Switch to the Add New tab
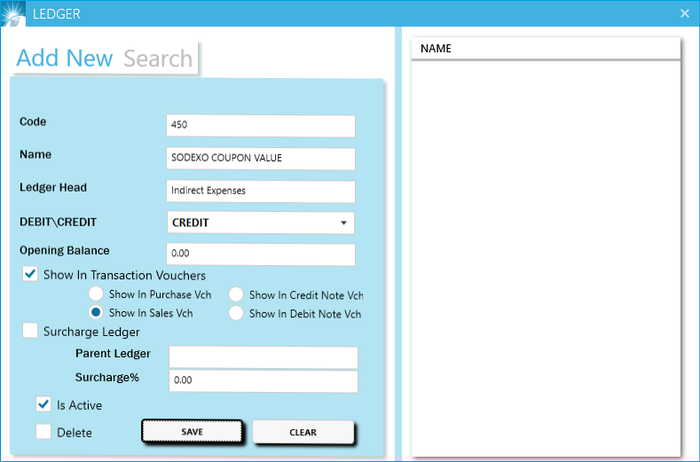This screenshot has width=700, height=462. coord(65,58)
